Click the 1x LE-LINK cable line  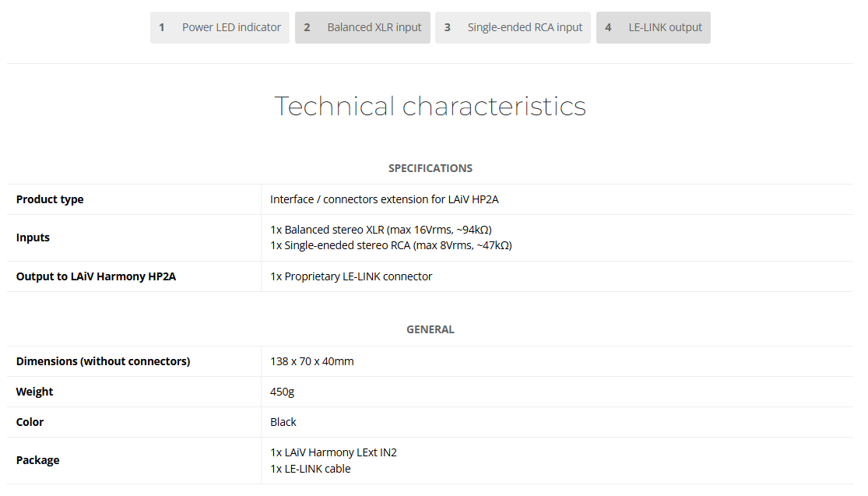pyautogui.click(x=310, y=468)
